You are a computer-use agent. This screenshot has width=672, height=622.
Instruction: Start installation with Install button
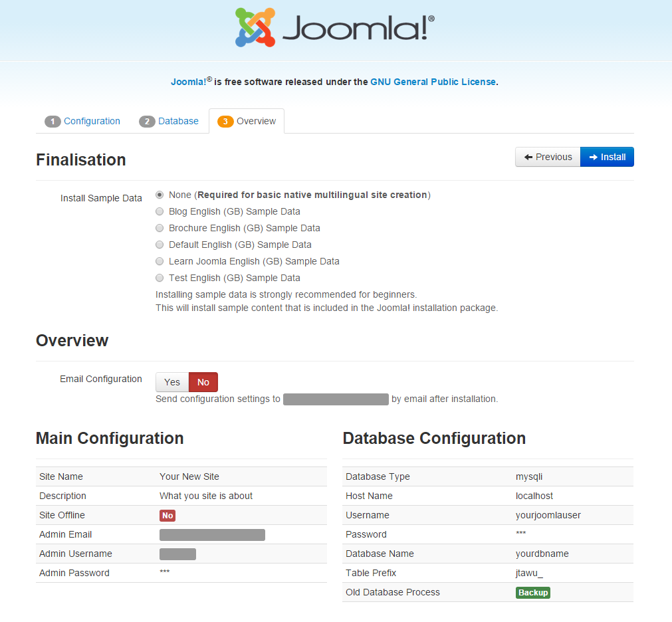(x=607, y=157)
